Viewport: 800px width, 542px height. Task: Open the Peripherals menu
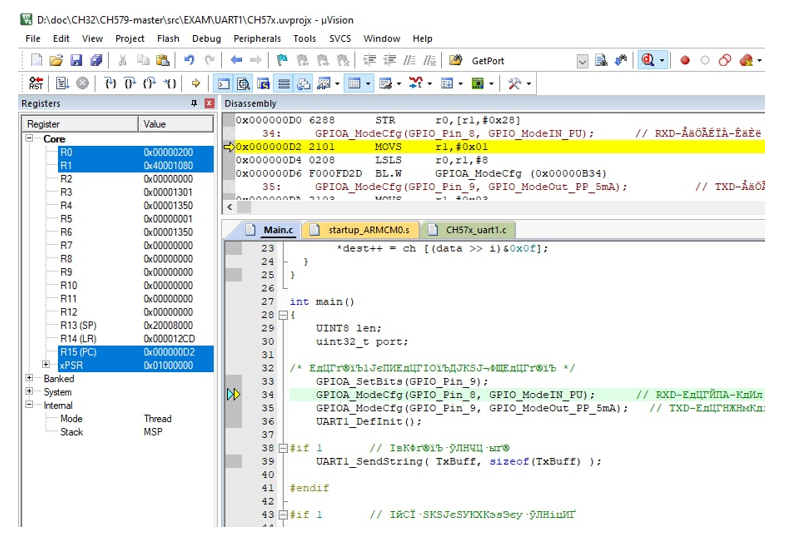[257, 38]
